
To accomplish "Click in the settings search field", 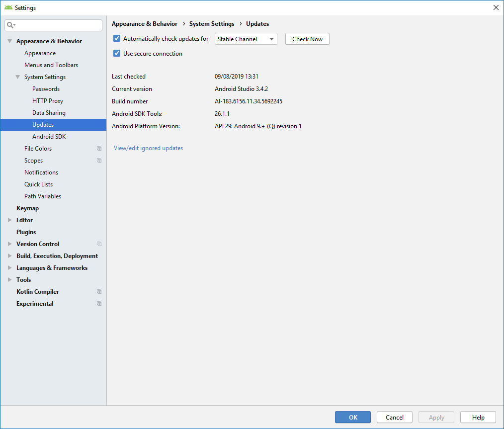I will [53, 25].
